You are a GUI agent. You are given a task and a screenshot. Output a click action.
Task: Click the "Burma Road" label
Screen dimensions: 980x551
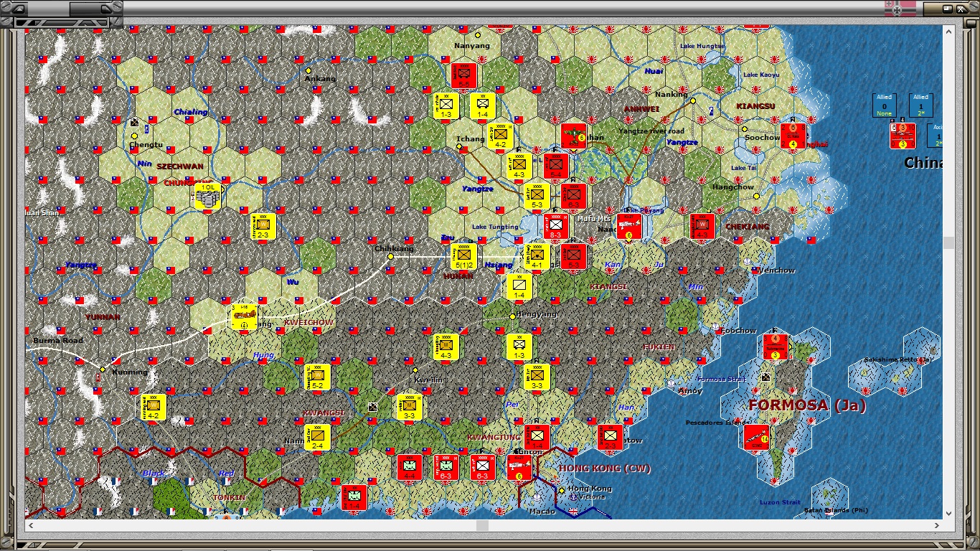pyautogui.click(x=58, y=340)
